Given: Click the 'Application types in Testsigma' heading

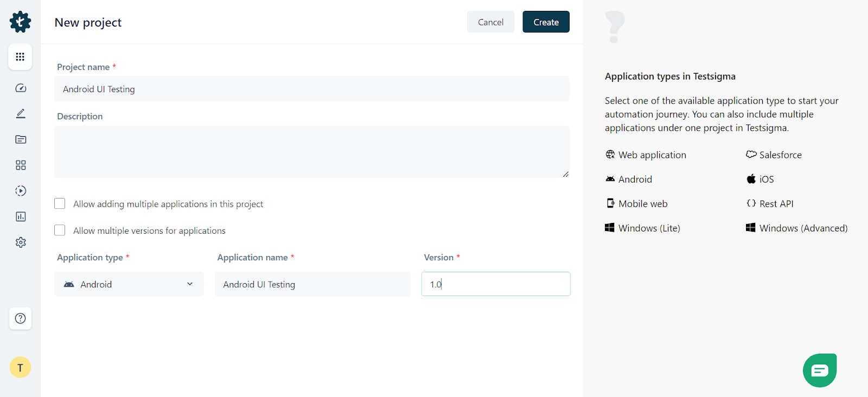Looking at the screenshot, I should [670, 76].
